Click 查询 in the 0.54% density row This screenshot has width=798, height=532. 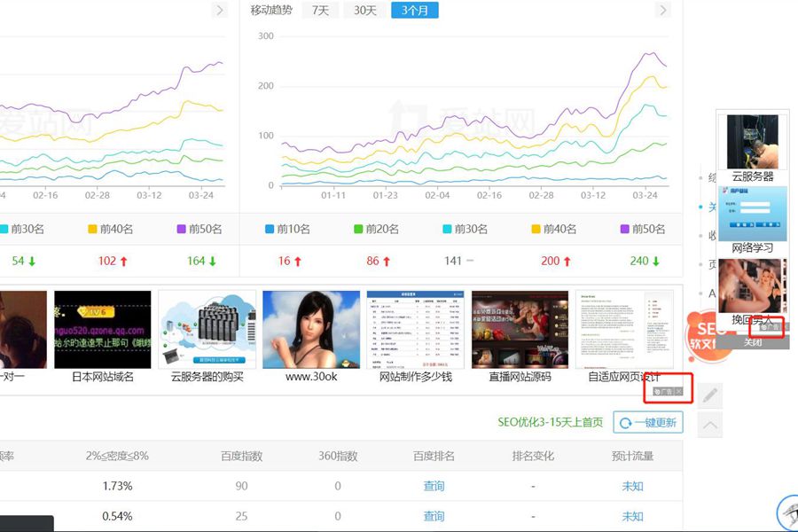point(434,516)
